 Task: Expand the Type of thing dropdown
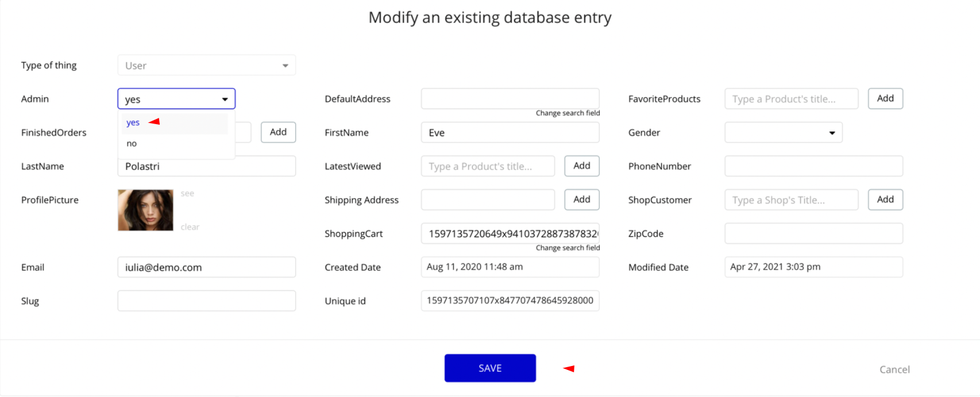tap(207, 65)
